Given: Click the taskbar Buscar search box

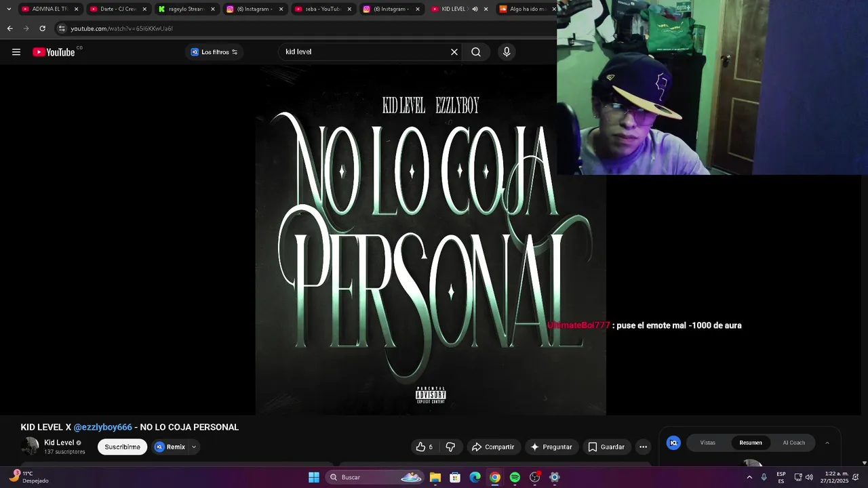Looking at the screenshot, I should [374, 477].
